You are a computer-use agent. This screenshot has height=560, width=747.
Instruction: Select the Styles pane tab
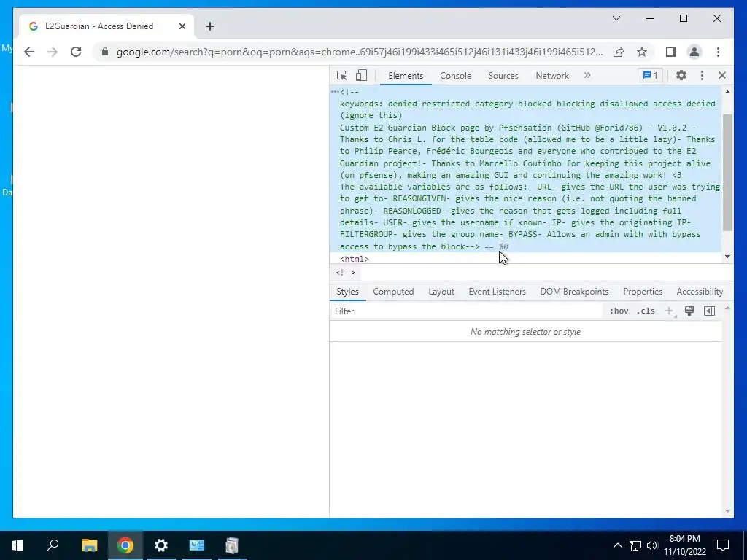click(x=347, y=292)
